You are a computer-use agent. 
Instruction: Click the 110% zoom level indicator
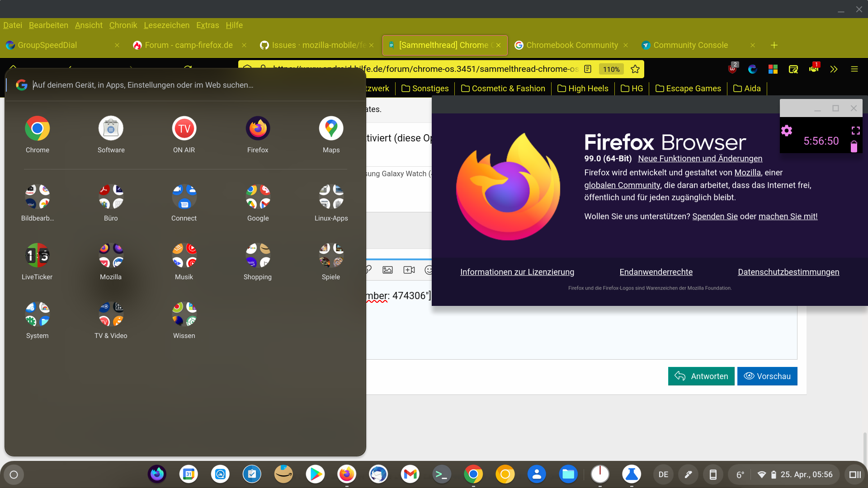pos(611,69)
